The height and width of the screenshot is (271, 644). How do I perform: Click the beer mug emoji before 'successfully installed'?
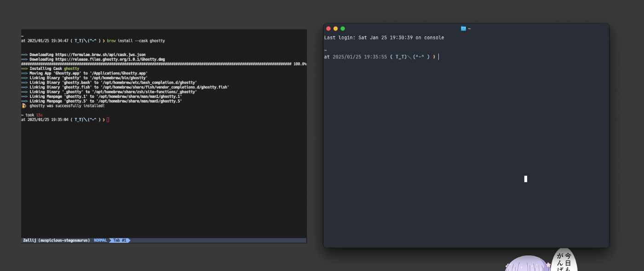24,105
